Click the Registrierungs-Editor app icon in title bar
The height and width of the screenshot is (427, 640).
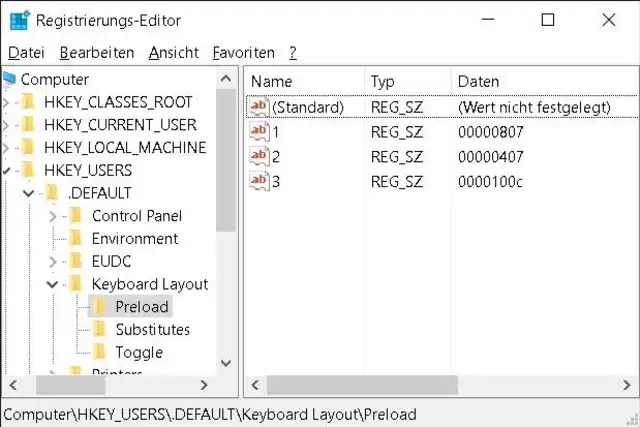click(x=20, y=20)
